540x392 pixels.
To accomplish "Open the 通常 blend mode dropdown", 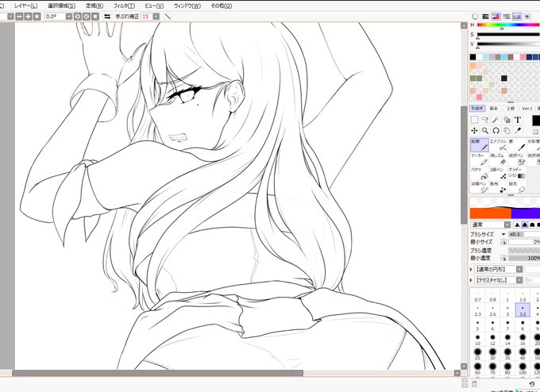I will pyautogui.click(x=507, y=225).
